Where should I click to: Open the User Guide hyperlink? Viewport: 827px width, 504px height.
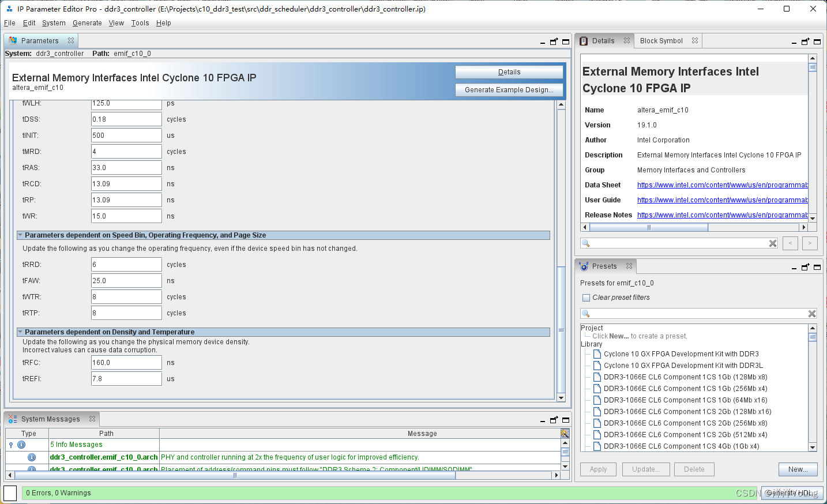click(x=722, y=200)
